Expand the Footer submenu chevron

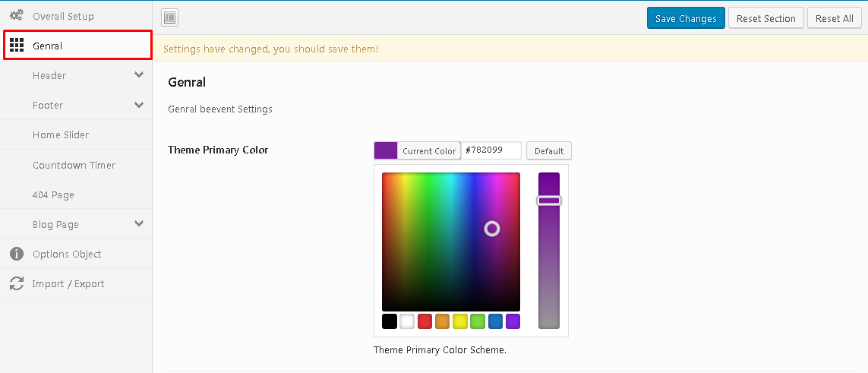point(139,105)
